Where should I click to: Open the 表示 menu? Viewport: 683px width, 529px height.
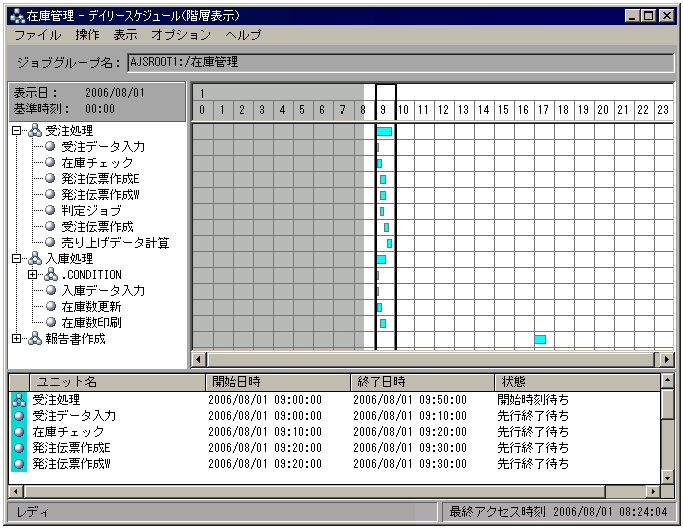125,35
